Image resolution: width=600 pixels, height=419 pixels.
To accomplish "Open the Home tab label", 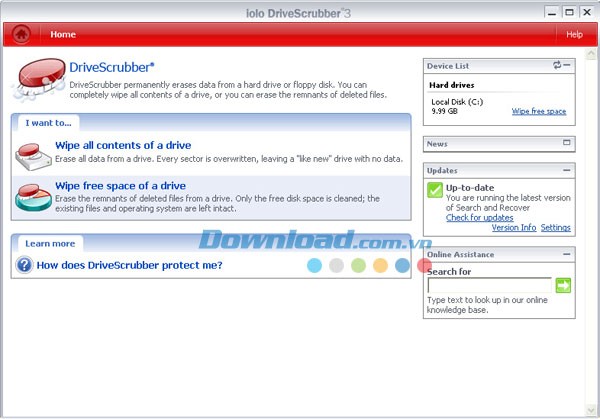I will tap(63, 34).
